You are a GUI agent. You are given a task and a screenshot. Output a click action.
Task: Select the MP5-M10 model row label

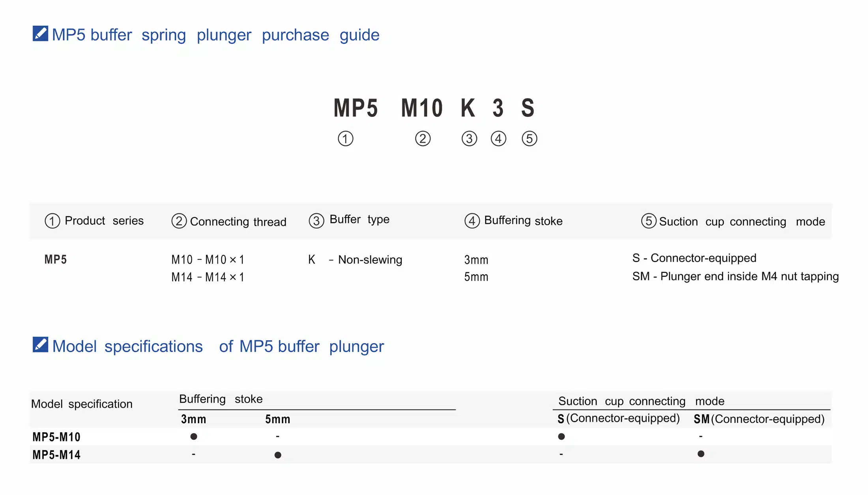click(x=56, y=437)
